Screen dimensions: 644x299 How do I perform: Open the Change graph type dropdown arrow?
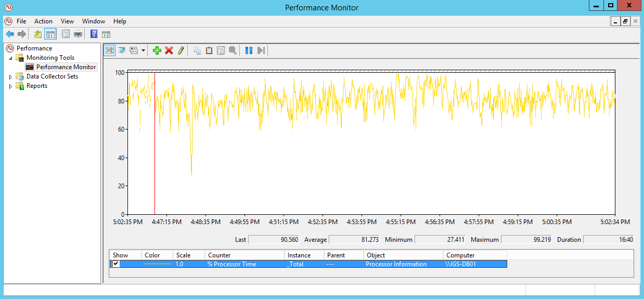[143, 50]
